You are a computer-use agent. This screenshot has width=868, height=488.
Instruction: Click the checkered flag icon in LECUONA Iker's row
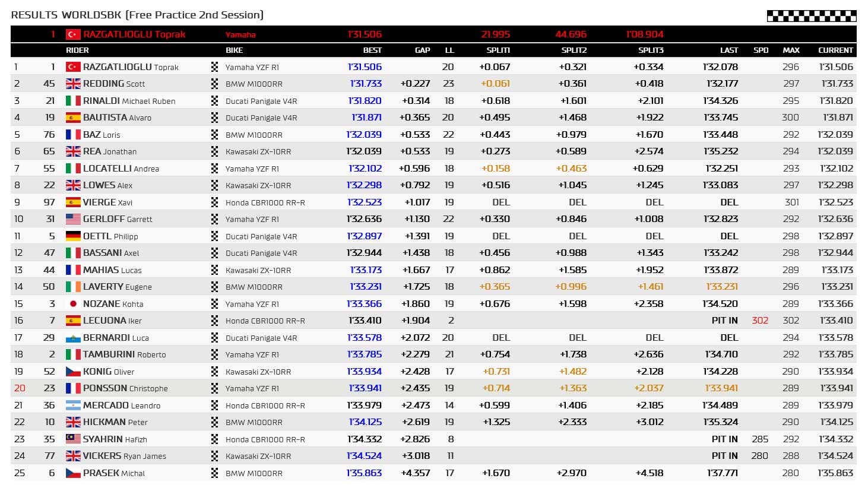click(x=215, y=321)
